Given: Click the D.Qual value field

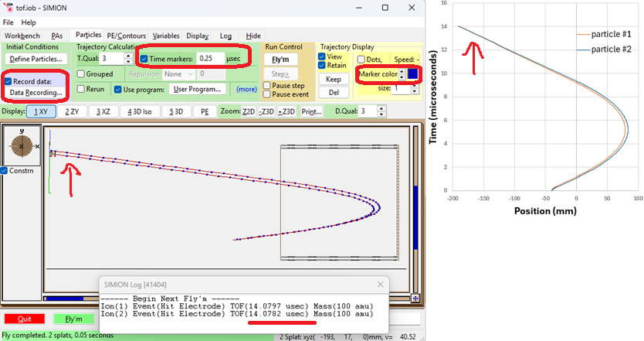Looking at the screenshot, I should (x=368, y=111).
